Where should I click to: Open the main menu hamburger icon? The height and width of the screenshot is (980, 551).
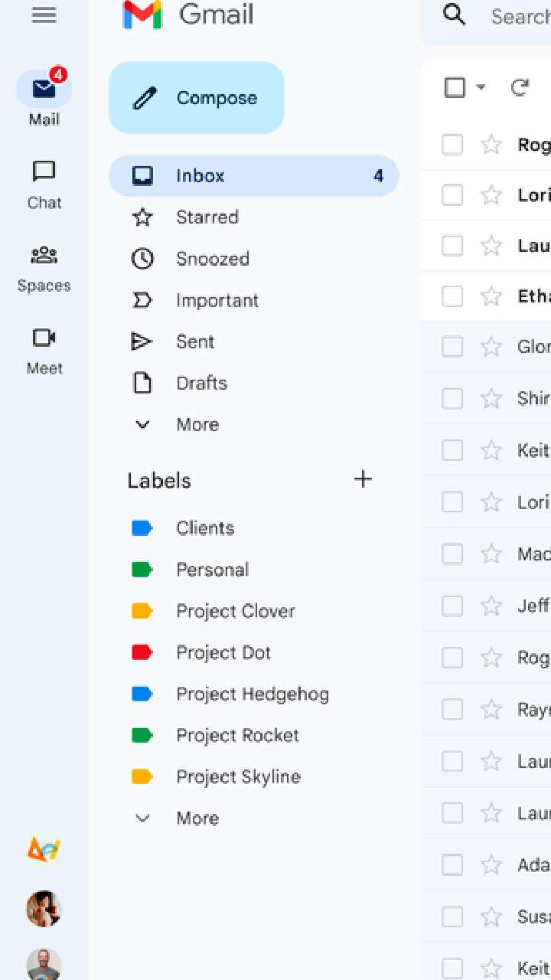pyautogui.click(x=44, y=15)
